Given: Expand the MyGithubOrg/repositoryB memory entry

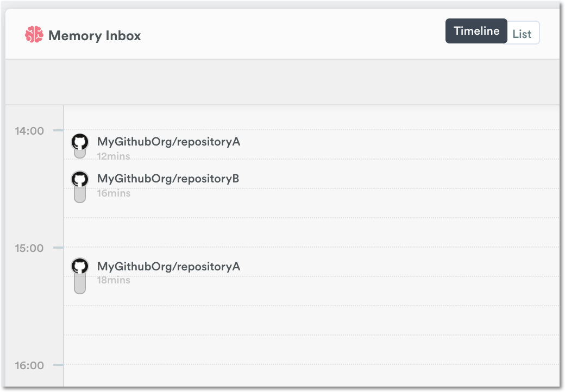Looking at the screenshot, I should pos(167,178).
